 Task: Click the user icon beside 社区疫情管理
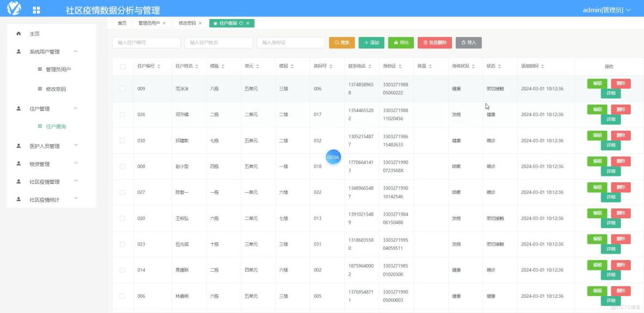[18, 181]
